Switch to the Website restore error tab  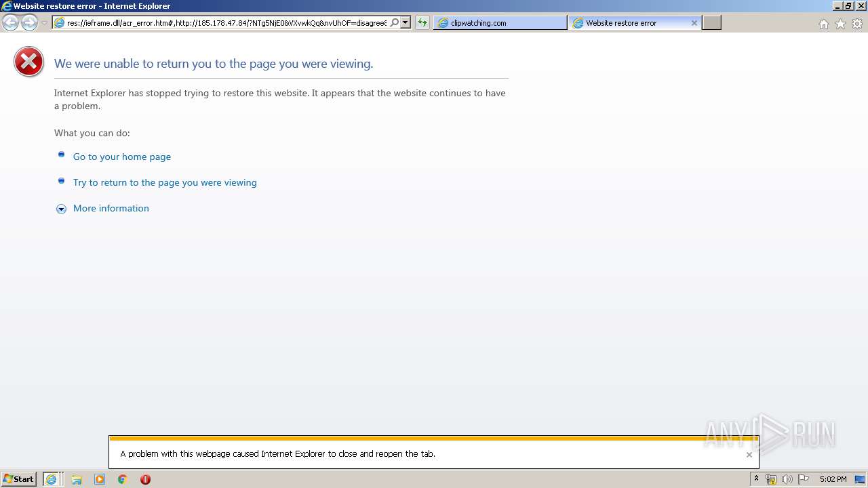[635, 22]
